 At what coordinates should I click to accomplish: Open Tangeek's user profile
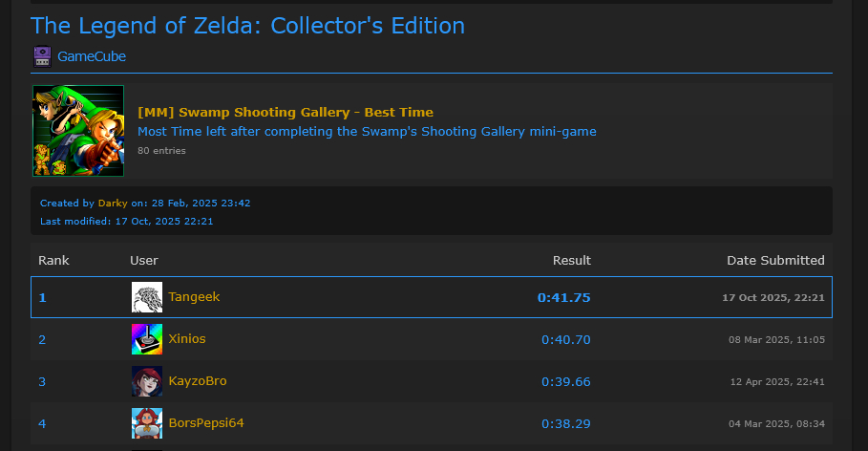[x=194, y=297]
